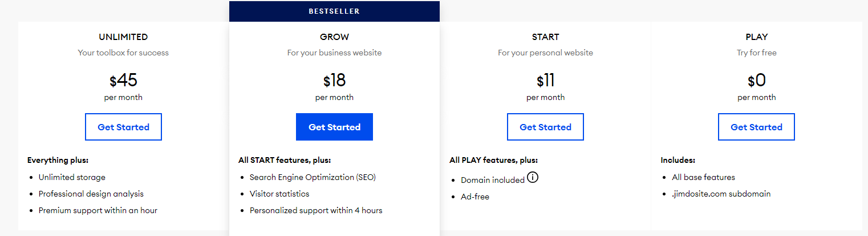Choose Get Started for the GROW plan
The height and width of the screenshot is (236, 868).
334,127
